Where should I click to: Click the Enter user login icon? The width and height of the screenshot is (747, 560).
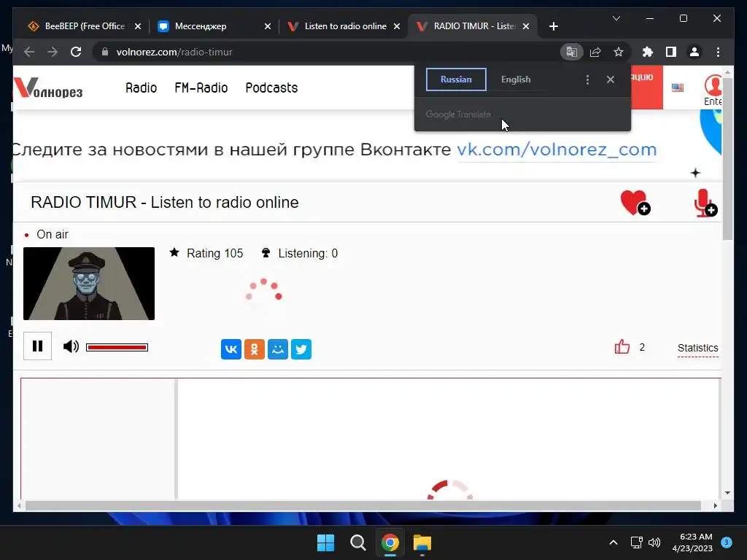[x=713, y=90]
